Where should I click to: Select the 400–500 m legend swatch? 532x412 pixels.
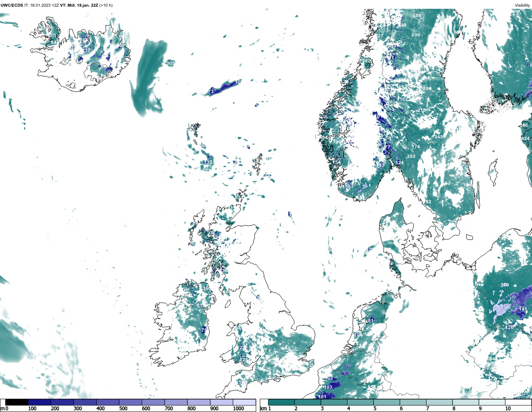pyautogui.click(x=108, y=402)
